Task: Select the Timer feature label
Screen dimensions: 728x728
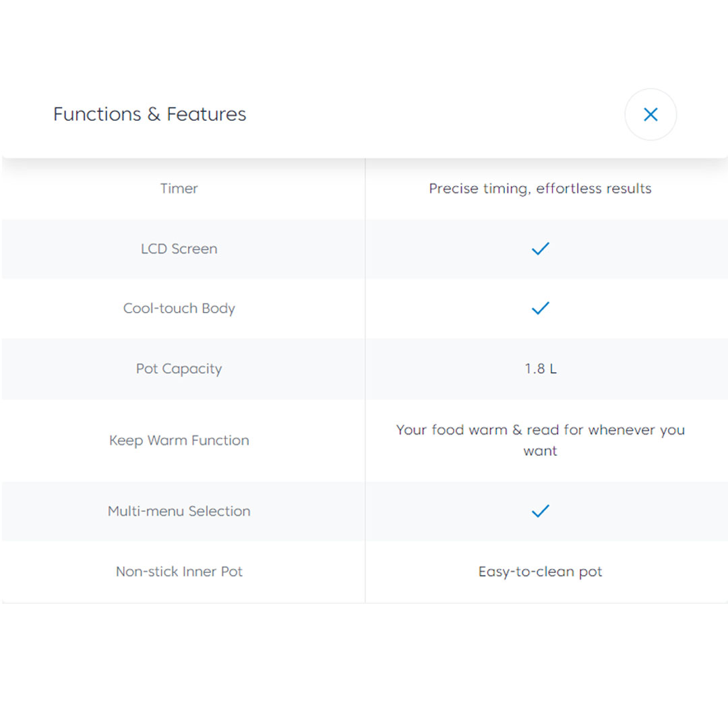Action: (179, 189)
